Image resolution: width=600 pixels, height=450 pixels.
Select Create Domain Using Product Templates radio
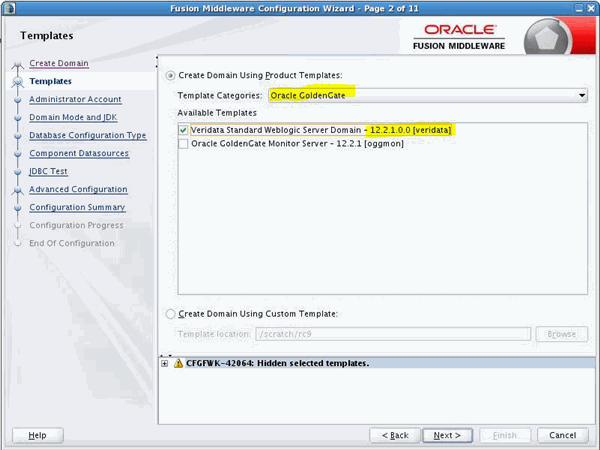tap(170, 75)
